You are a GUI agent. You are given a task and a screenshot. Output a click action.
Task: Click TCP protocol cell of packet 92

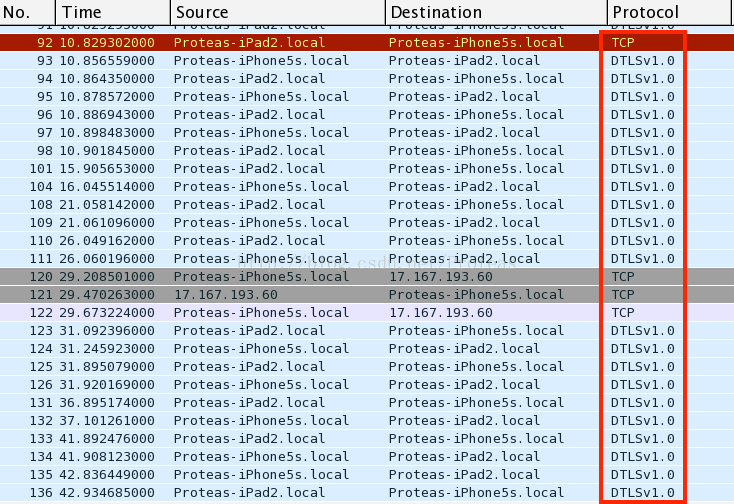pos(623,43)
